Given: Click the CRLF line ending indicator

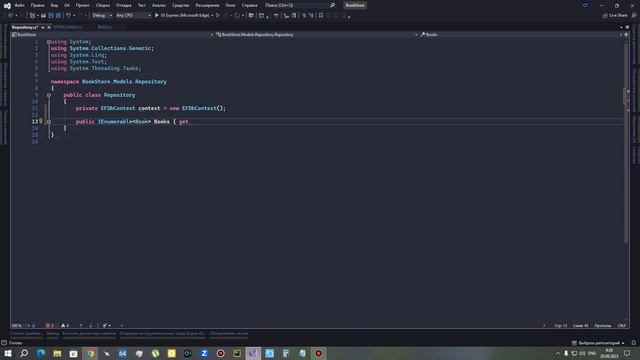Looking at the screenshot, I should click(x=622, y=326).
